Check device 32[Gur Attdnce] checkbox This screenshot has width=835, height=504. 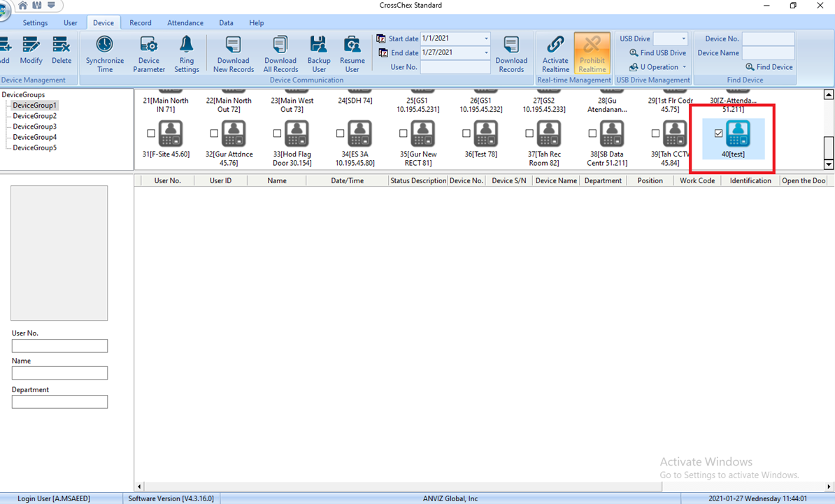click(x=214, y=134)
